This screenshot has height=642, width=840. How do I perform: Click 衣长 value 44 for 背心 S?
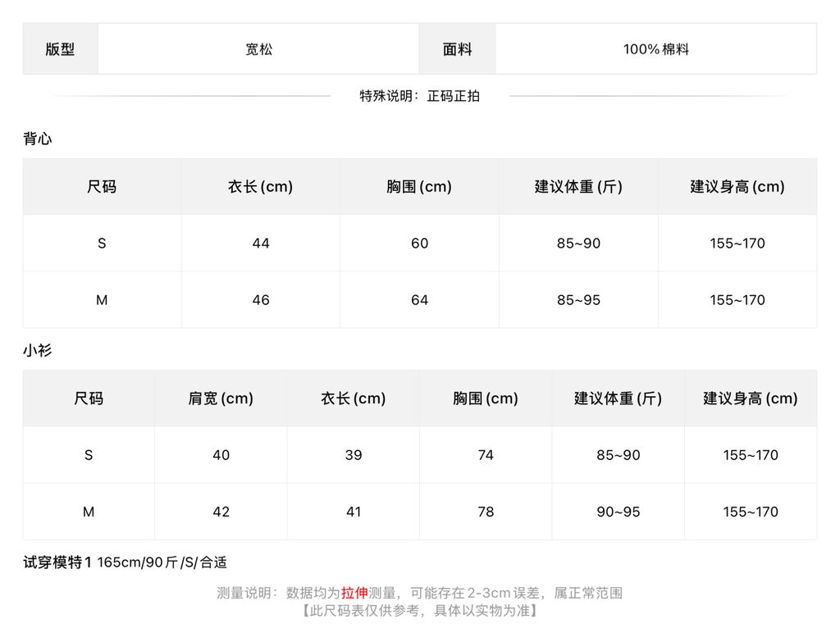click(x=261, y=243)
